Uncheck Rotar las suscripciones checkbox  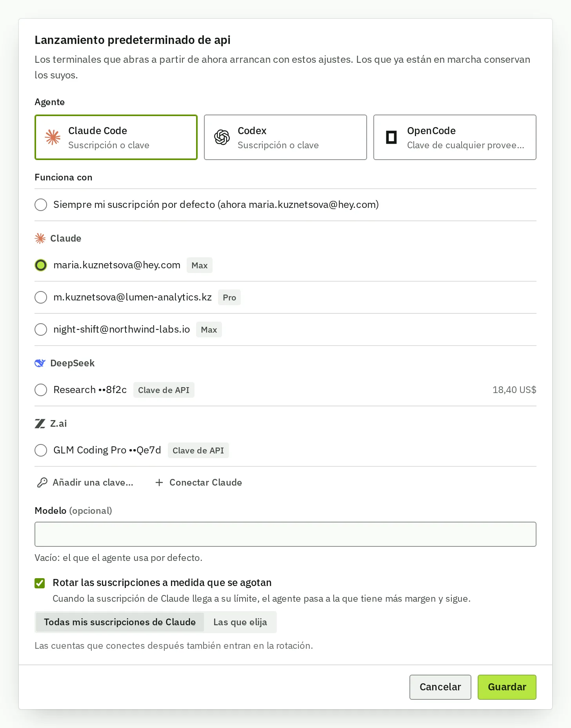40,583
